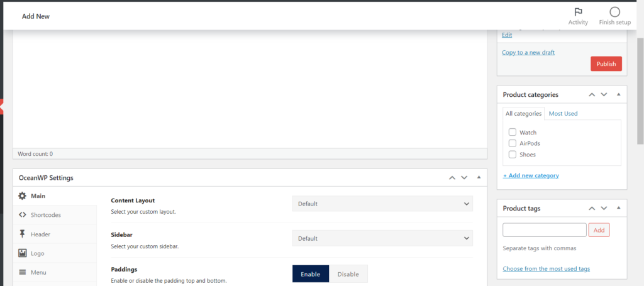Select the All categories tab
Screen dimensions: 644x286
click(523, 114)
